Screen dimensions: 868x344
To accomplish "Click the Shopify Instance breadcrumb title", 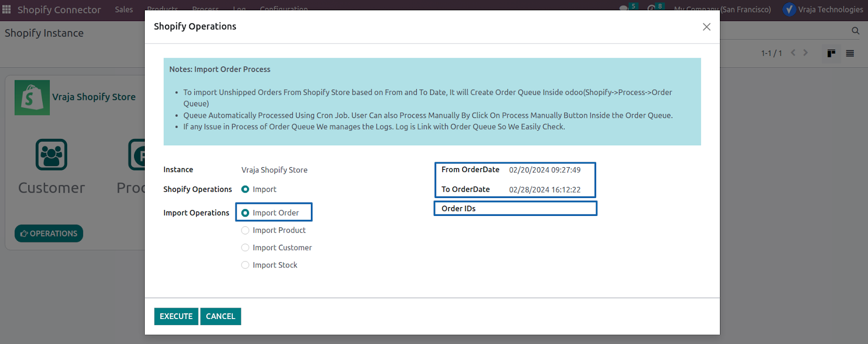I will (x=44, y=33).
